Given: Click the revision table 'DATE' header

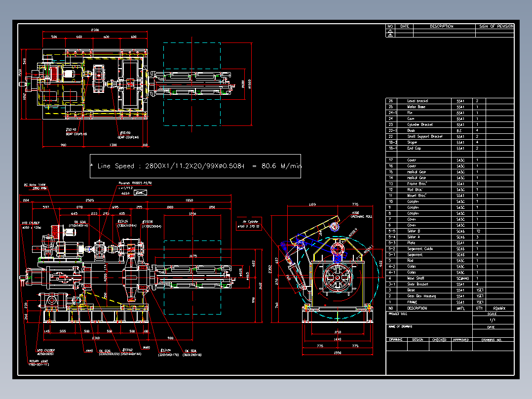Looking at the screenshot, I should tap(405, 26).
